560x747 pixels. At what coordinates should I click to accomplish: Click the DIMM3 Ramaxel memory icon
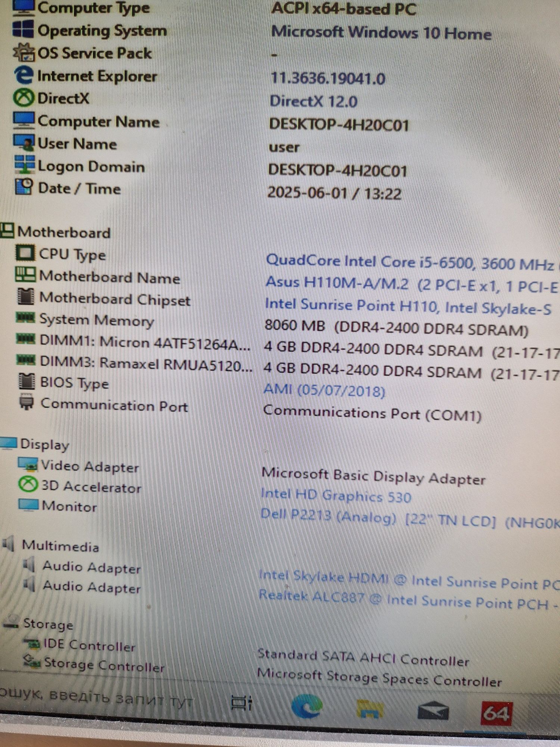click(x=26, y=360)
